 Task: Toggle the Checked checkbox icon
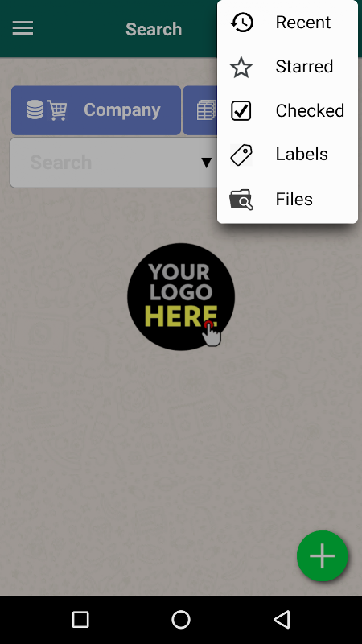click(x=241, y=110)
